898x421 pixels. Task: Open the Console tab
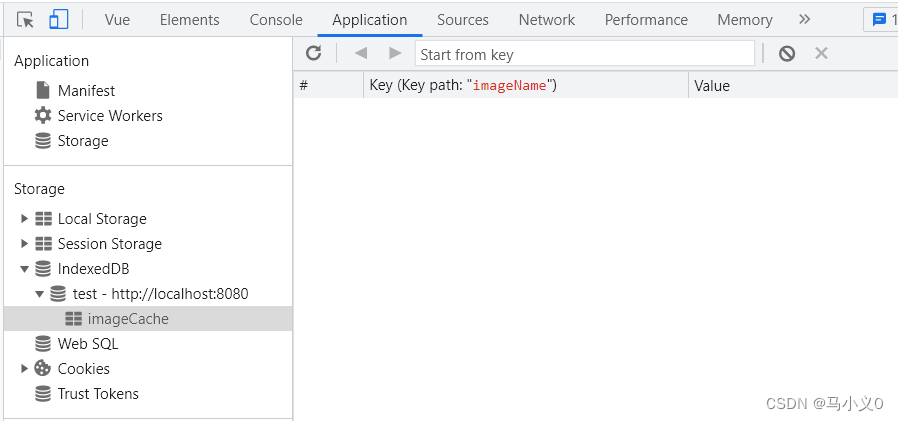tap(276, 20)
